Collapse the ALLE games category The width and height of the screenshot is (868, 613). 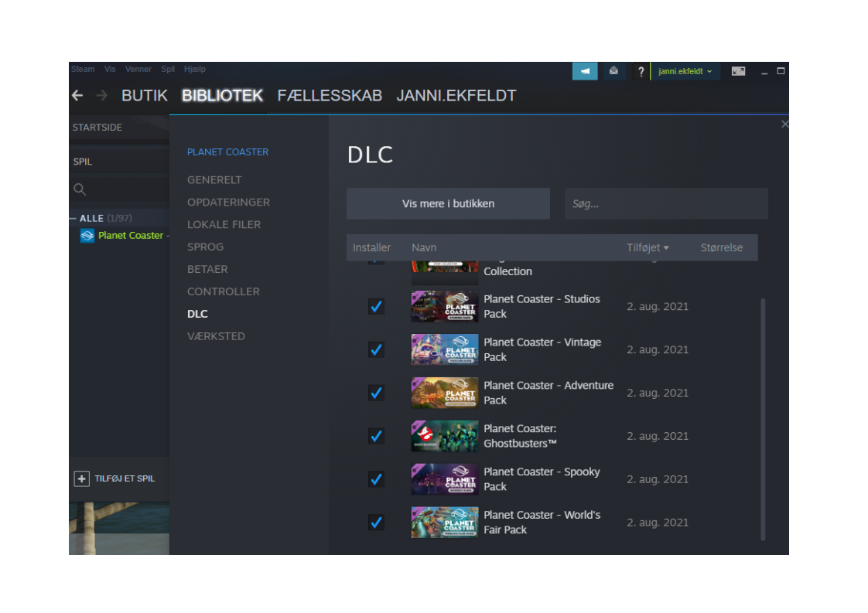click(x=73, y=218)
